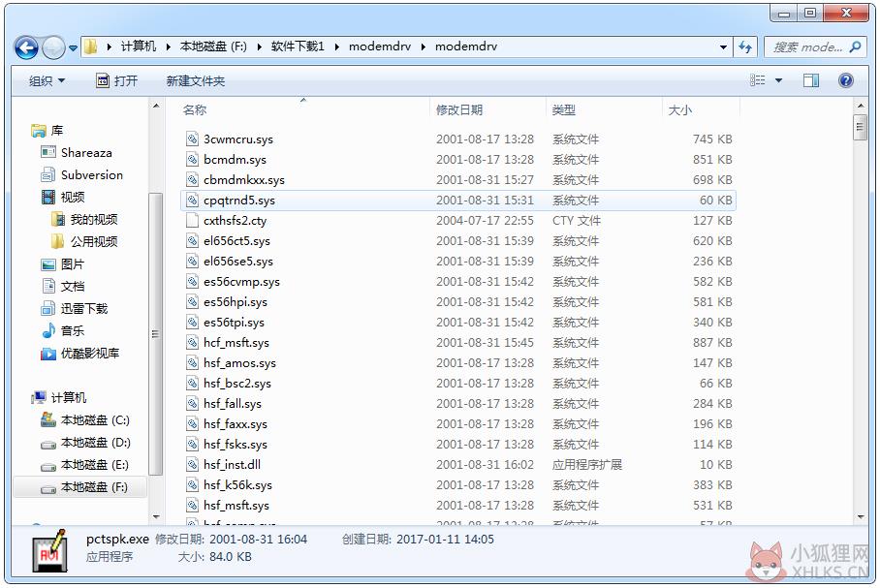Click the 视频 library icon
This screenshot has width=880, height=588.
[48, 197]
